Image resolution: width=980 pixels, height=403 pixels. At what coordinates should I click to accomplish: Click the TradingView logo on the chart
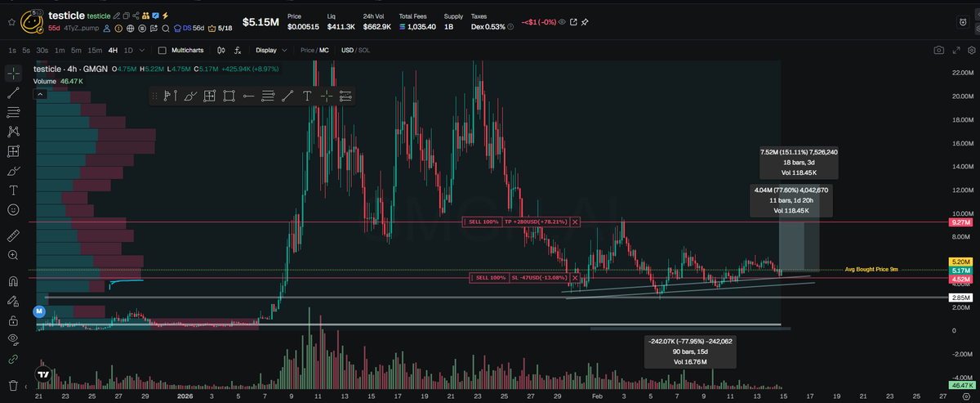coord(42,375)
